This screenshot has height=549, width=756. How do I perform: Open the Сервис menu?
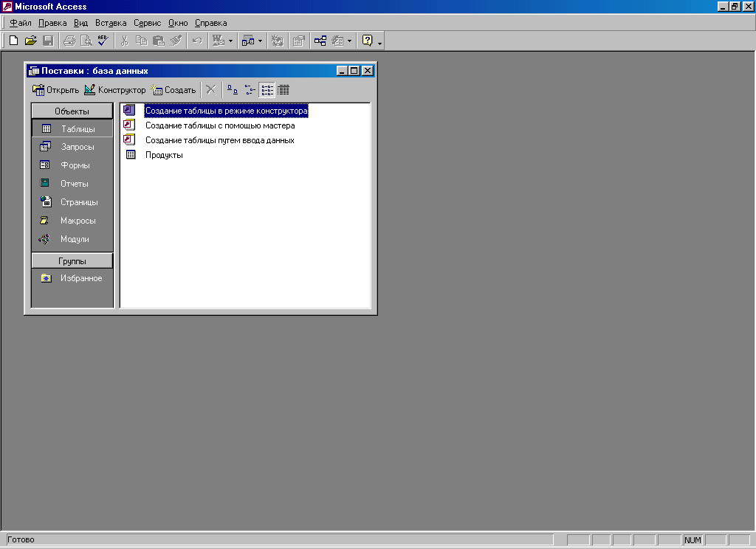(148, 23)
